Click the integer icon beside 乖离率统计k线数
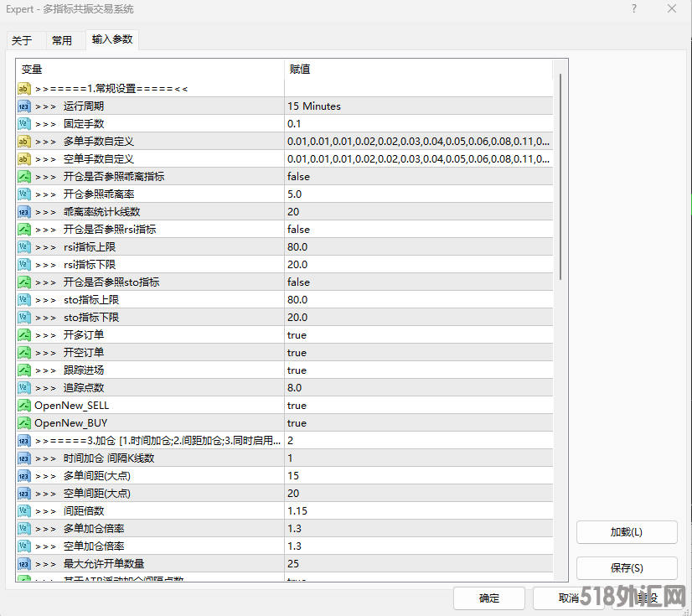Screen dimensions: 692x616 (x=23, y=212)
